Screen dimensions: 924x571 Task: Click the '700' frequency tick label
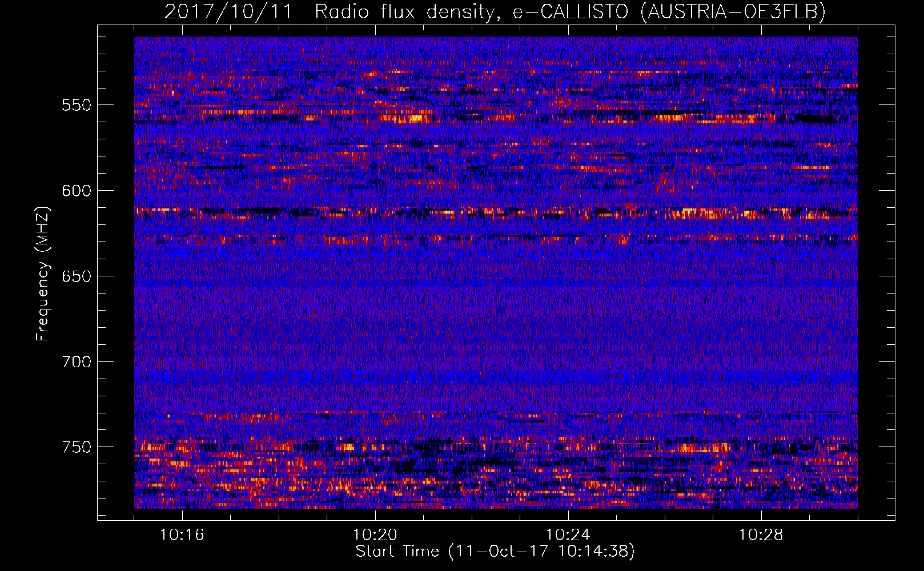coord(77,362)
